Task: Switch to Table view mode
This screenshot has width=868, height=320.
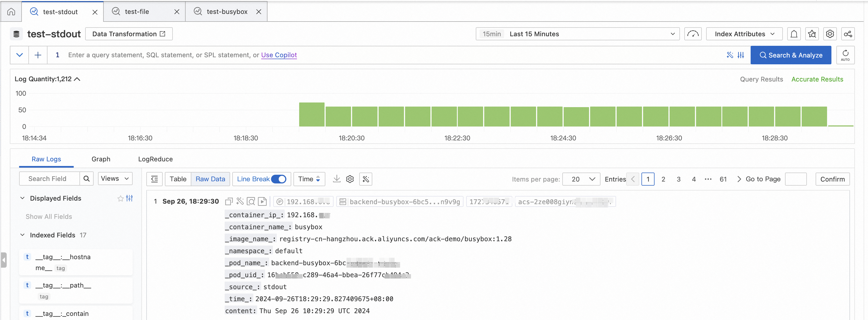Action: click(178, 179)
